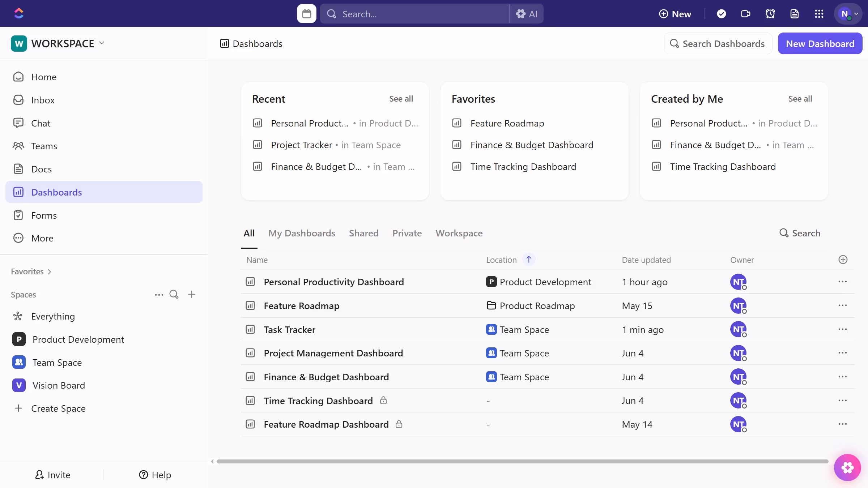Open the quick tasks checkmark icon
Image resolution: width=868 pixels, height=488 pixels.
coord(721,14)
